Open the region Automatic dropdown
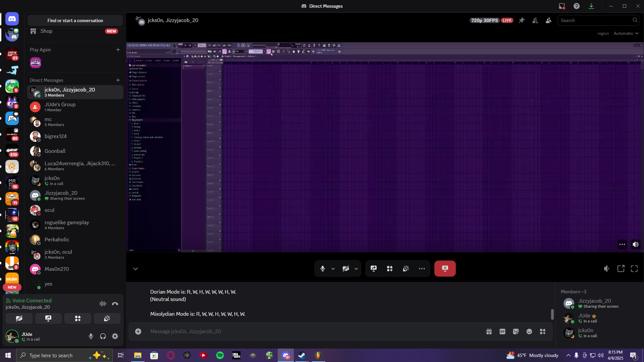This screenshot has height=362, width=644. coord(626,33)
